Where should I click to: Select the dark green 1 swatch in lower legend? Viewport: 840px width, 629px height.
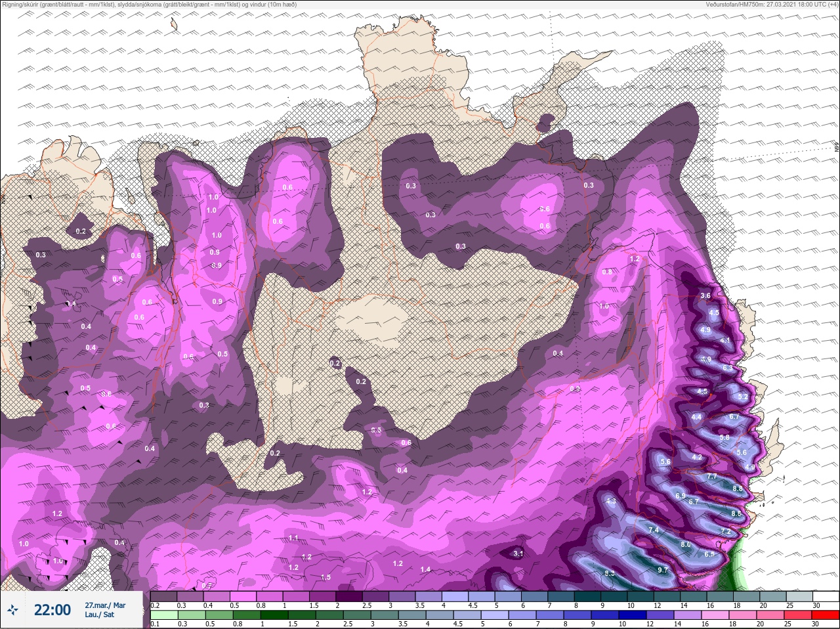pos(273,615)
